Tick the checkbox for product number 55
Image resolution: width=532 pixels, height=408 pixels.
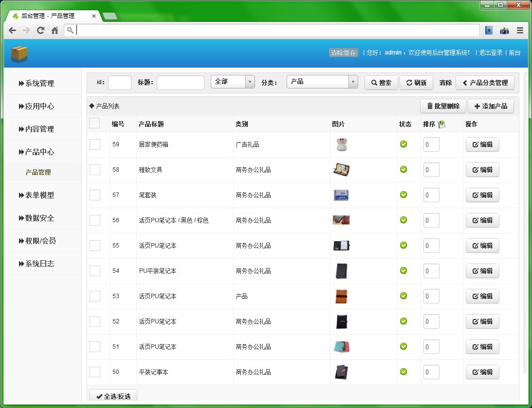(x=94, y=246)
